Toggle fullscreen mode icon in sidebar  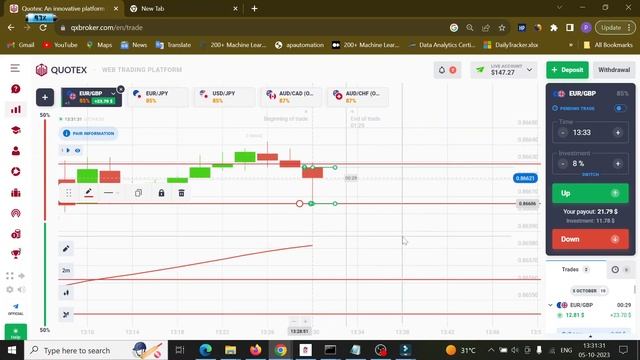[10, 276]
